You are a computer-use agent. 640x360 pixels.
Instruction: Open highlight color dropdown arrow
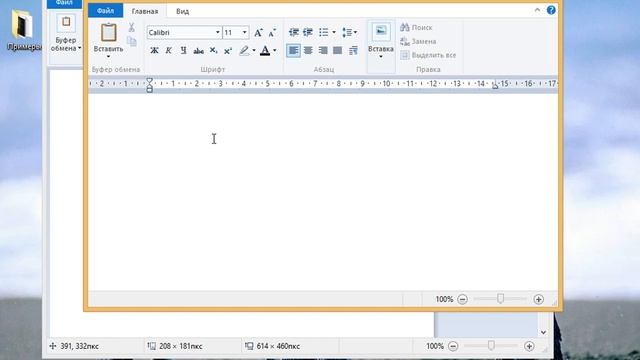pos(254,51)
